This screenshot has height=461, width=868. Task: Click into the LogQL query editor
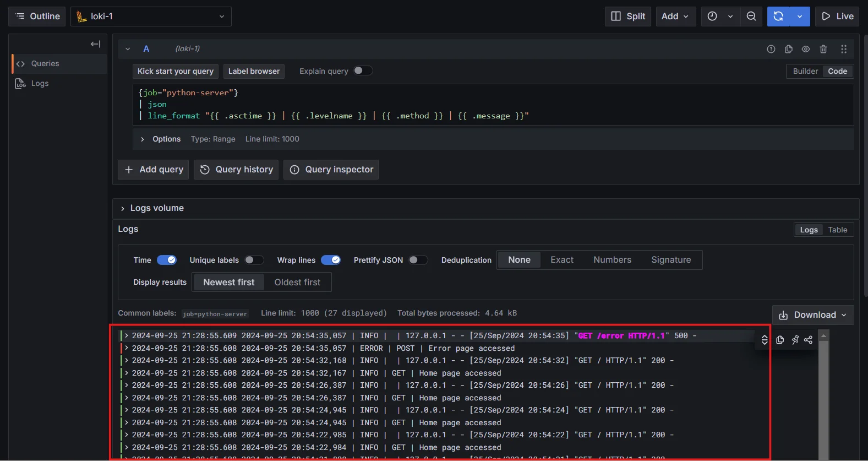(493, 105)
